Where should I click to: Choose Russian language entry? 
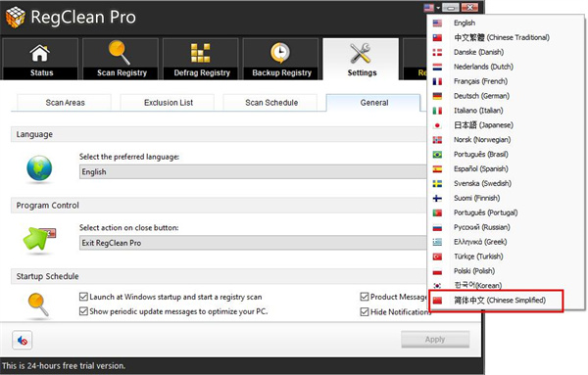[507, 227]
